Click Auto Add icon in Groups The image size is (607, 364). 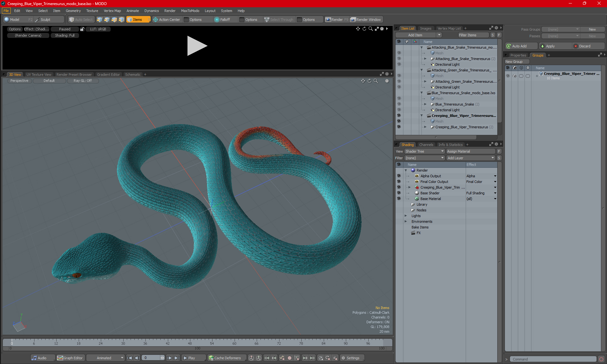click(x=509, y=46)
